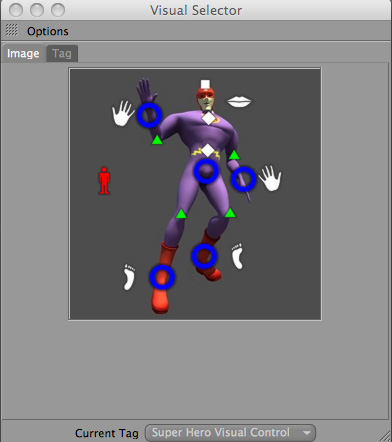The width and height of the screenshot is (392, 442).
Task: Click the white square head control
Action: click(x=206, y=84)
